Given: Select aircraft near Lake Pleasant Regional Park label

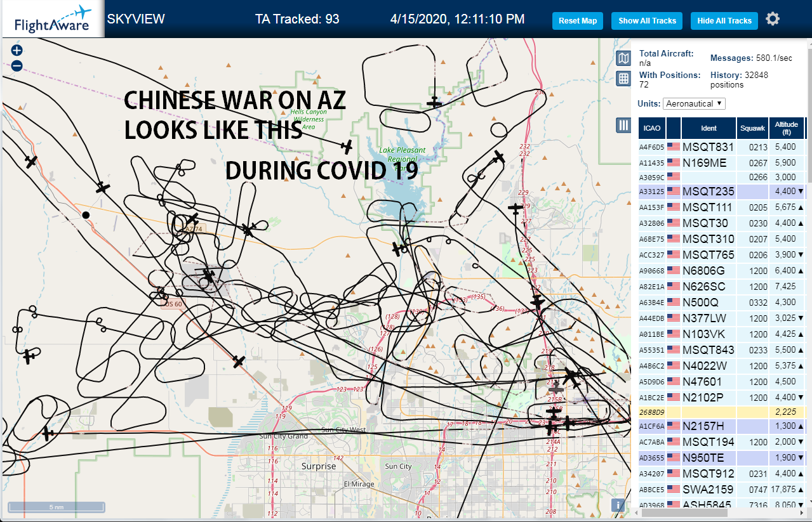Looking at the screenshot, I should [x=346, y=147].
